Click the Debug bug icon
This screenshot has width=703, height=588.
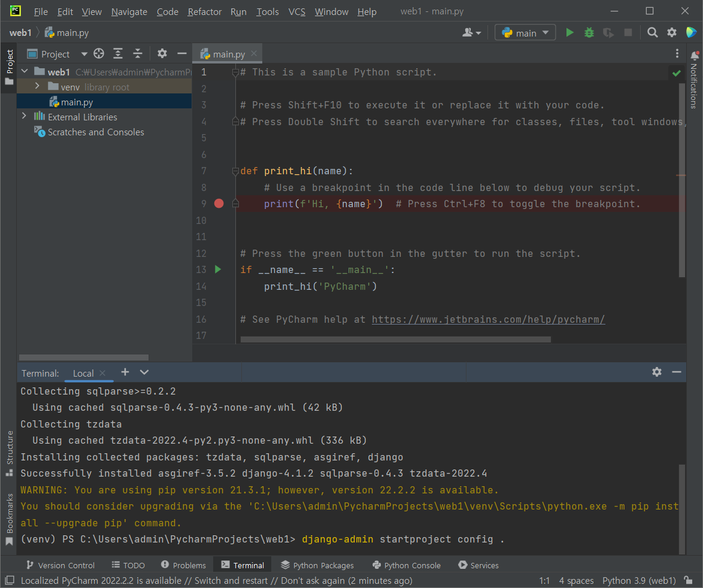[589, 33]
